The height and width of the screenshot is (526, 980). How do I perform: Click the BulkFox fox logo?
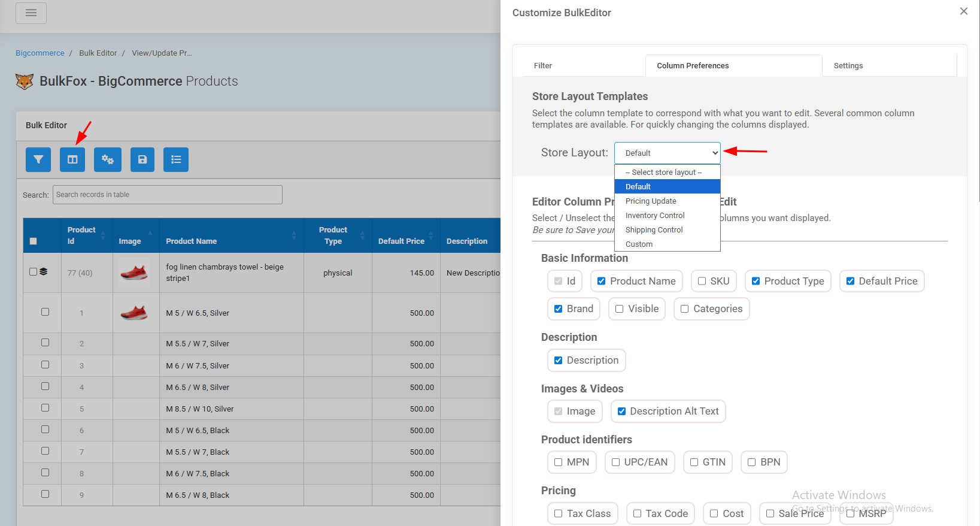coord(25,81)
